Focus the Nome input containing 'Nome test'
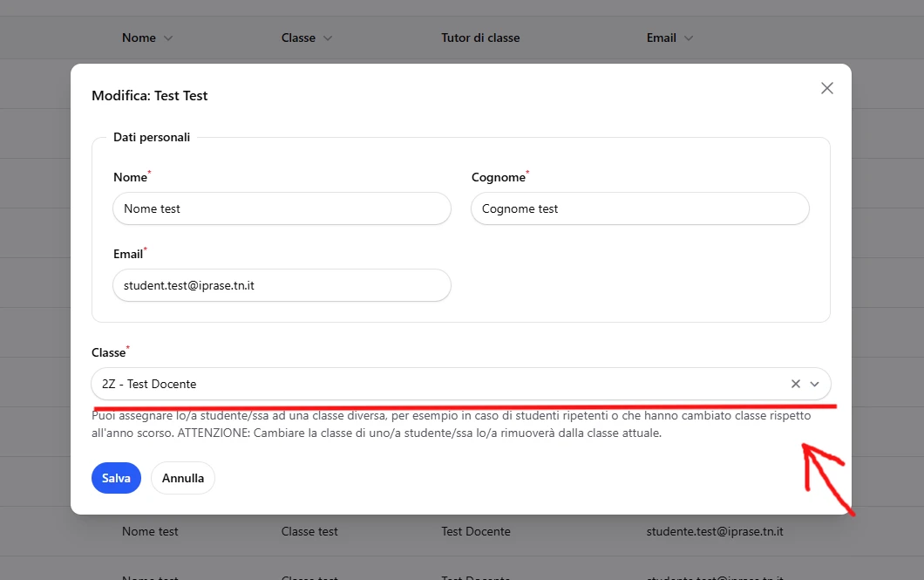Screen dimensions: 924x580 tap(282, 208)
